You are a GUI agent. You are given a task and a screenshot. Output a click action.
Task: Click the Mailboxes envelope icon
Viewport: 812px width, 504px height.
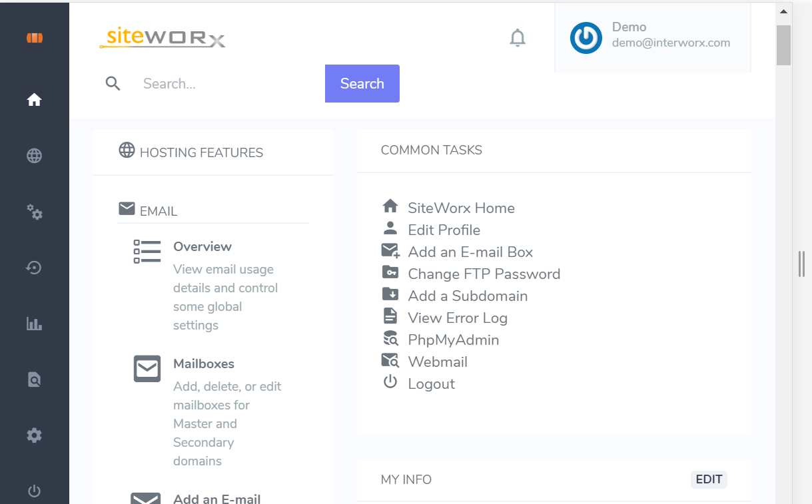tap(147, 368)
